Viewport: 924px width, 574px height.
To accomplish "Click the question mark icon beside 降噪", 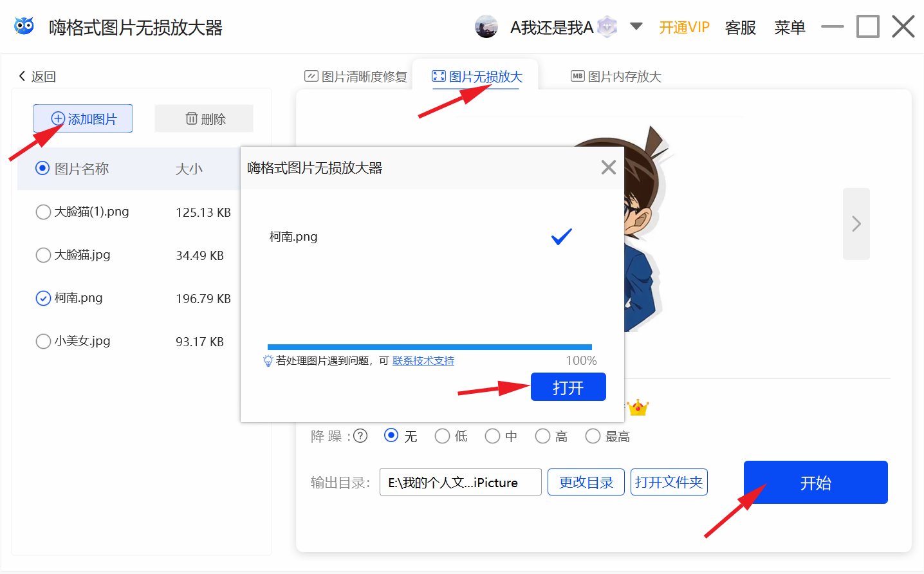I will (360, 436).
